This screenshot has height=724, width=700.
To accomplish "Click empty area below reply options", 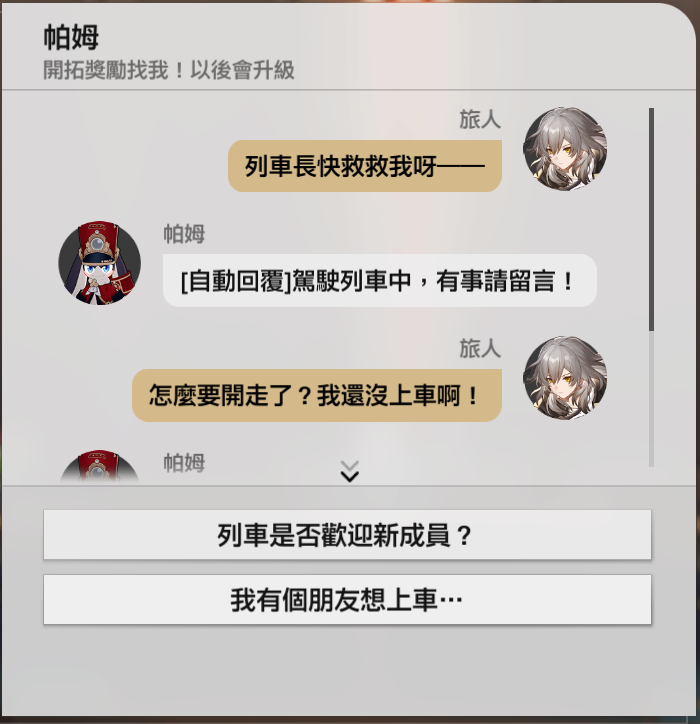I will click(347, 670).
